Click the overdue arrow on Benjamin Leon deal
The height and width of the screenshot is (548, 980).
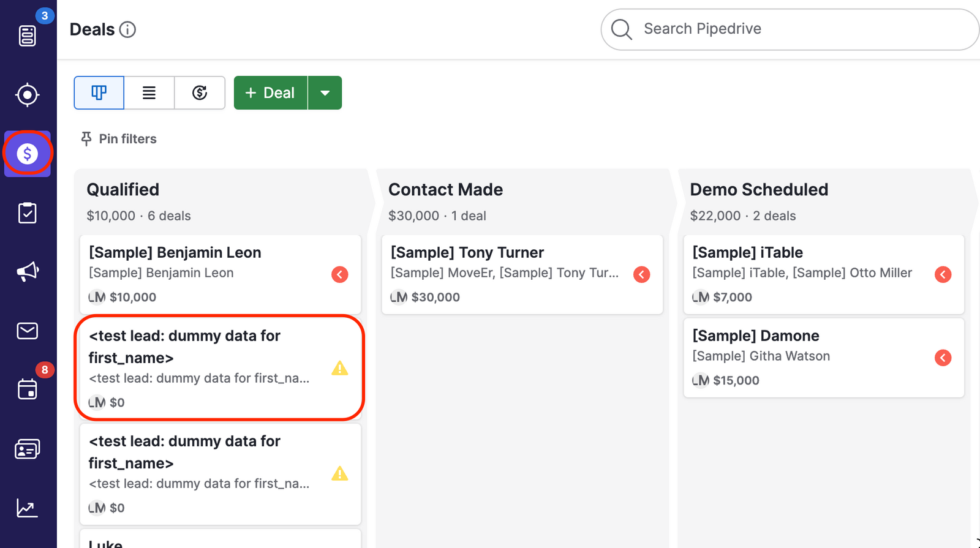[340, 274]
